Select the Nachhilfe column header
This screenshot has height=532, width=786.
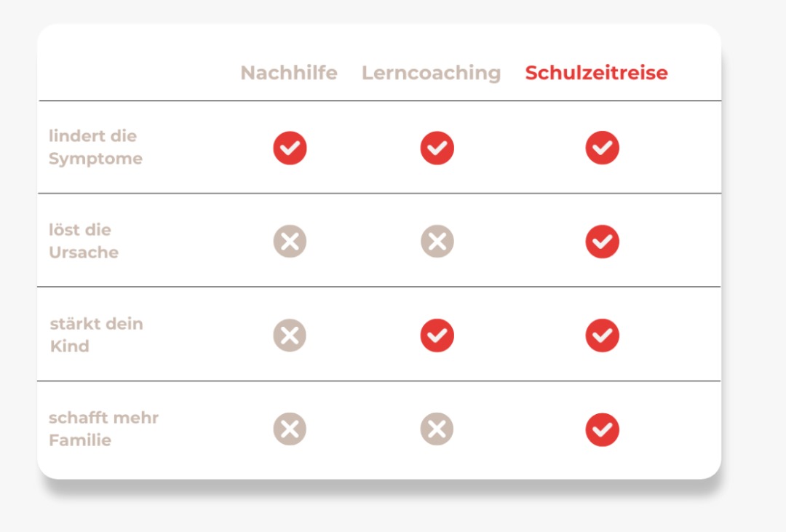[x=289, y=73]
